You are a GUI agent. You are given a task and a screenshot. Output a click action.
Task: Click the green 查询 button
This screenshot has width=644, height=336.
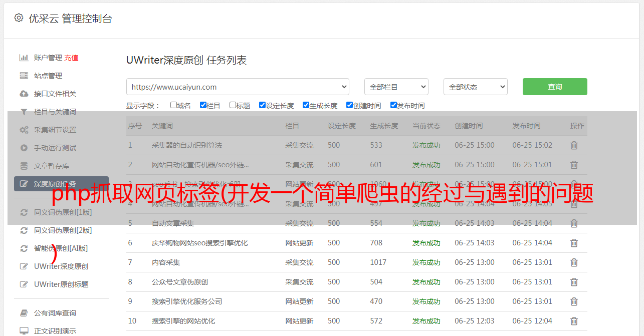(x=555, y=87)
